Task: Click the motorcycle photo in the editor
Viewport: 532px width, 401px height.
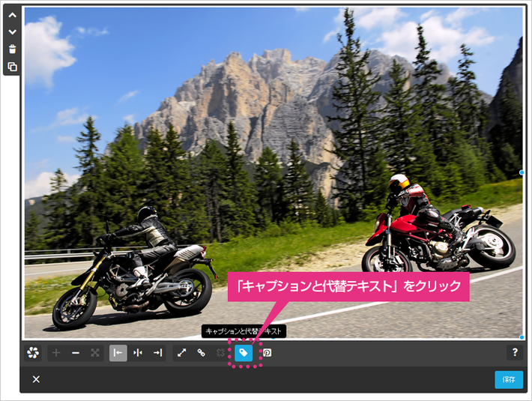Action: click(x=273, y=173)
